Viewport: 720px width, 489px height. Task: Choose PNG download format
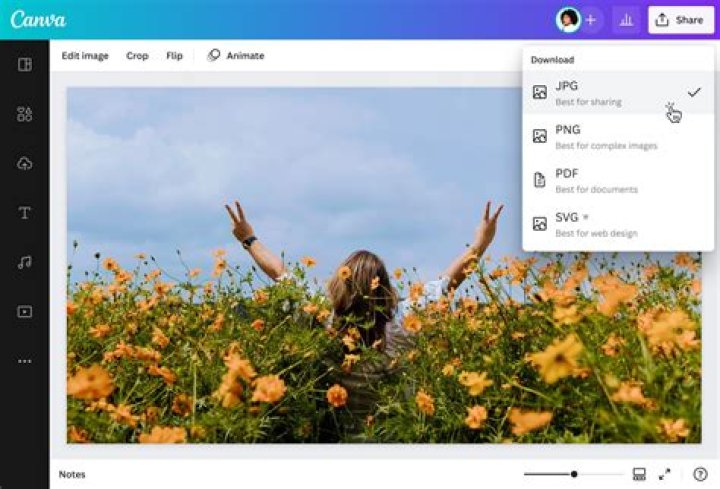[618, 137]
